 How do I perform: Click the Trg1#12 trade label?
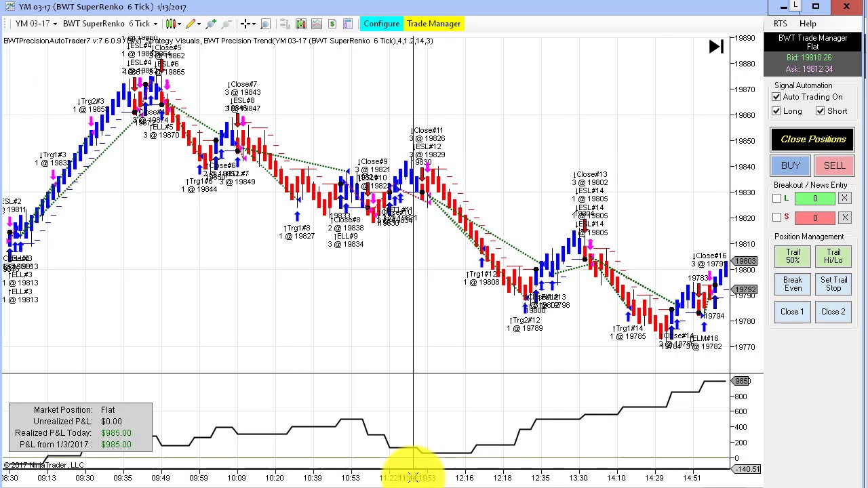pos(482,274)
